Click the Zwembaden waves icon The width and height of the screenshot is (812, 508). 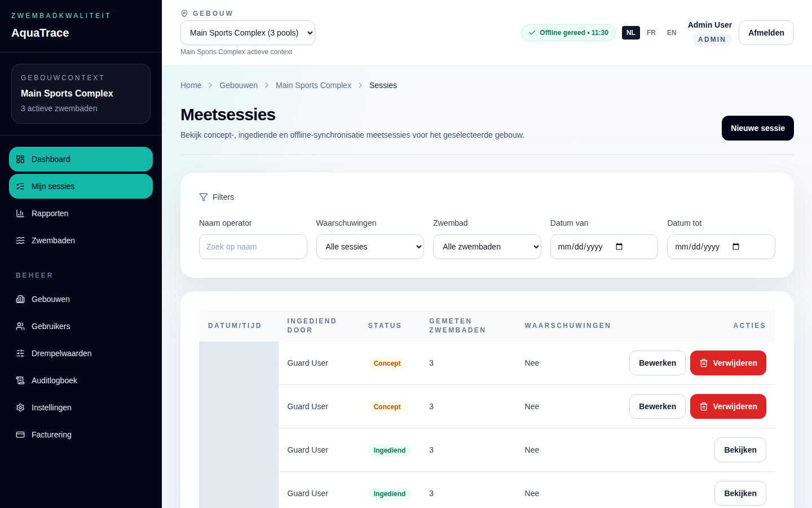[20, 240]
